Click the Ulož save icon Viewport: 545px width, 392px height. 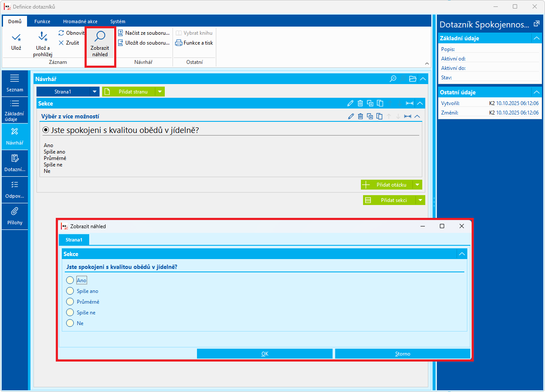click(16, 37)
